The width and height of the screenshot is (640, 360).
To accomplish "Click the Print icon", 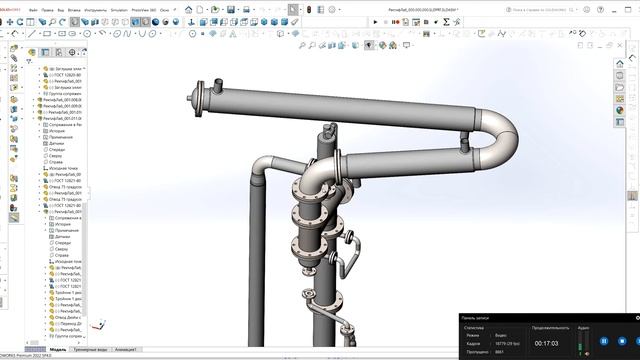I will click(247, 9).
